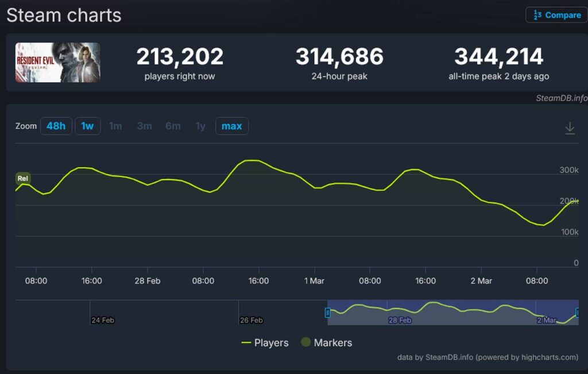Click the left navigator range handle
The height and width of the screenshot is (374, 588).
coord(328,313)
